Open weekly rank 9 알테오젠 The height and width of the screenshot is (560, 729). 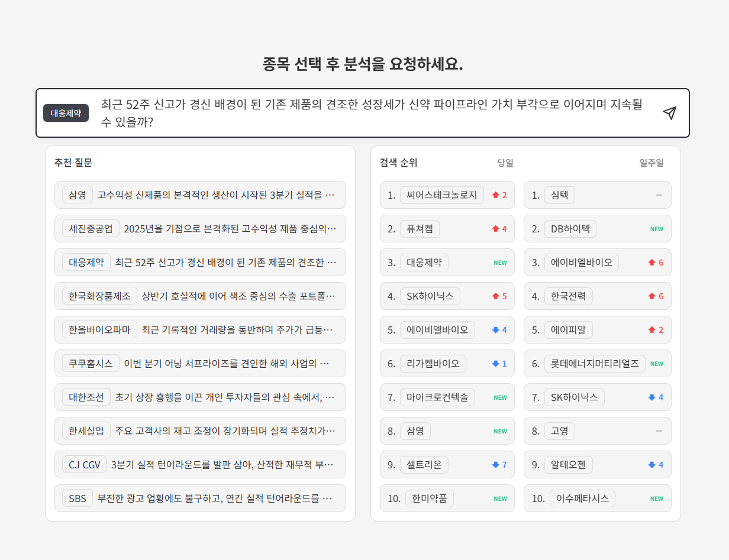pos(598,465)
